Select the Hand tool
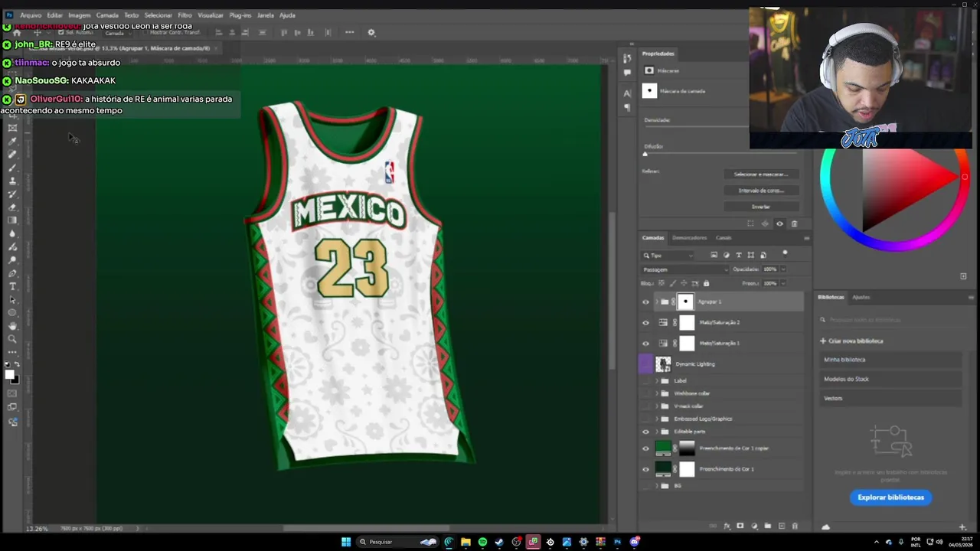This screenshot has width=980, height=551. 12,325
